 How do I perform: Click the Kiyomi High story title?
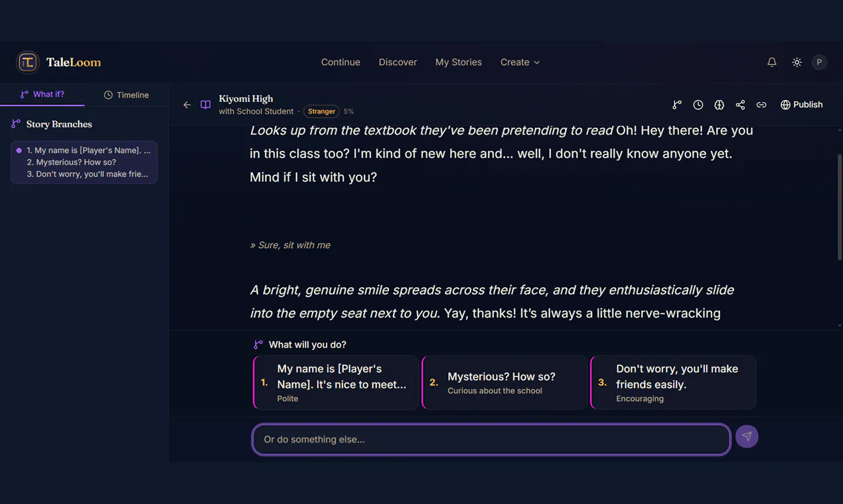[246, 99]
